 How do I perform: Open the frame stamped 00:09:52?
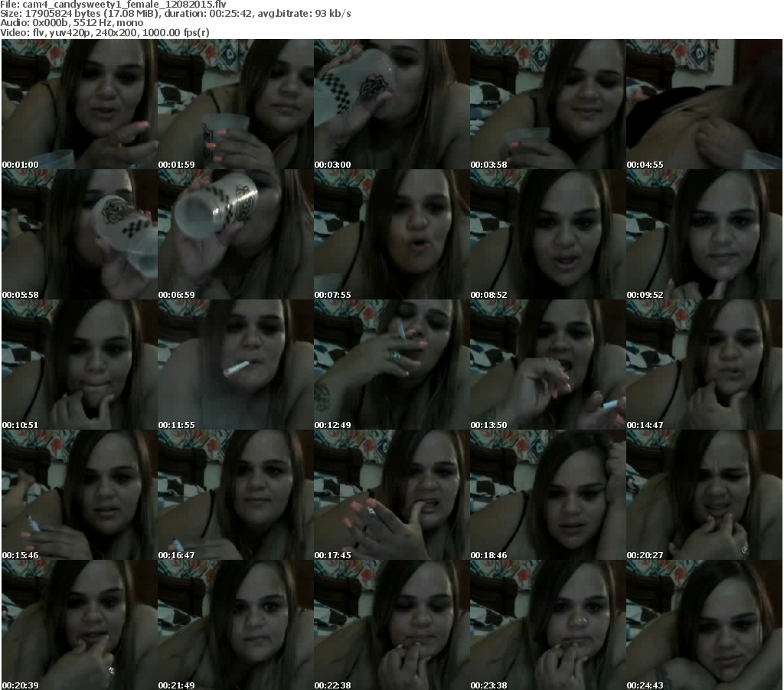(x=704, y=234)
